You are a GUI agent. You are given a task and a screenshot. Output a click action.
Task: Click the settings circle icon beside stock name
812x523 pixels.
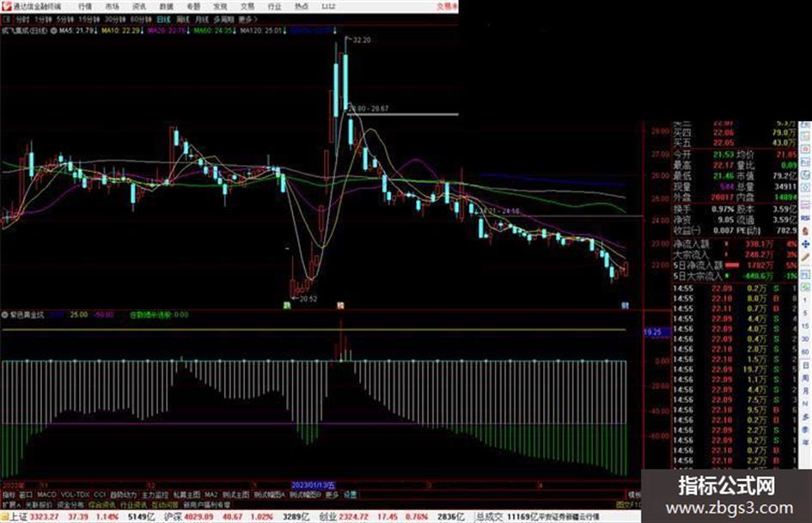(x=53, y=31)
